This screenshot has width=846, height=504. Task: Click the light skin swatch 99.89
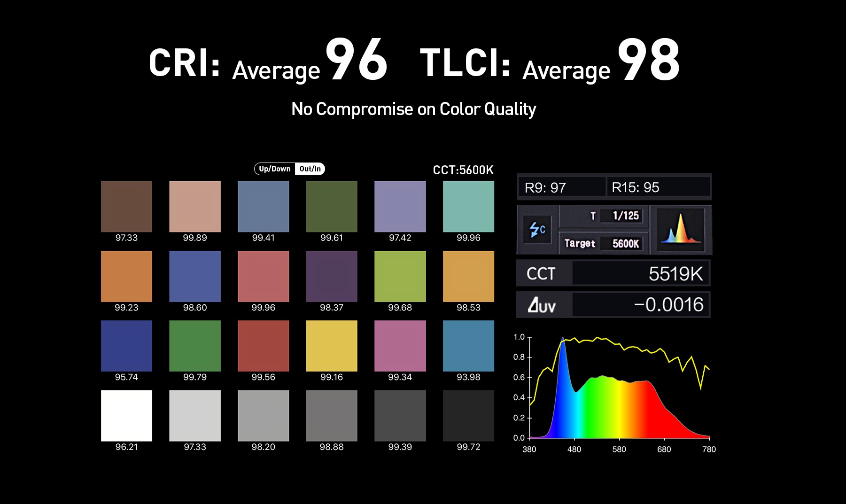pos(195,206)
